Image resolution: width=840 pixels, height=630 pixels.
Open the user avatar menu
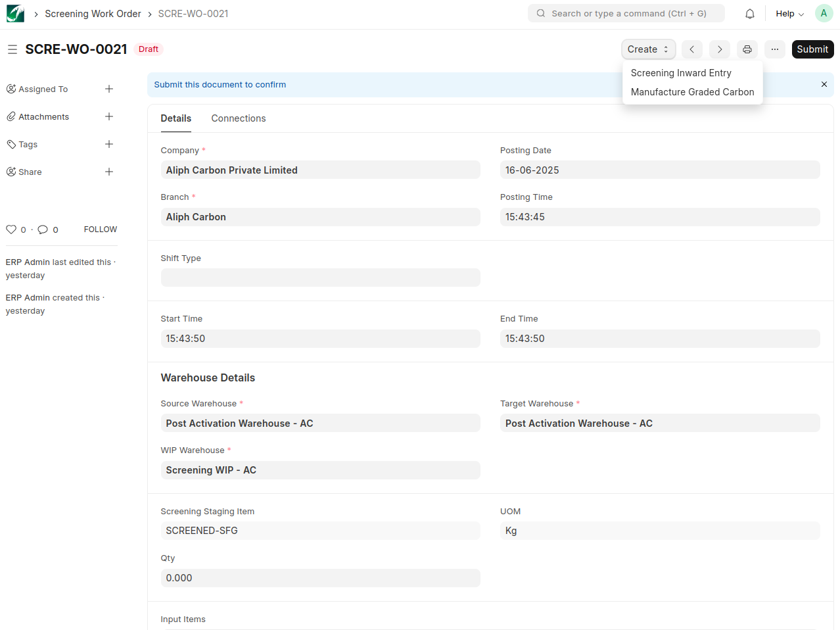click(824, 13)
